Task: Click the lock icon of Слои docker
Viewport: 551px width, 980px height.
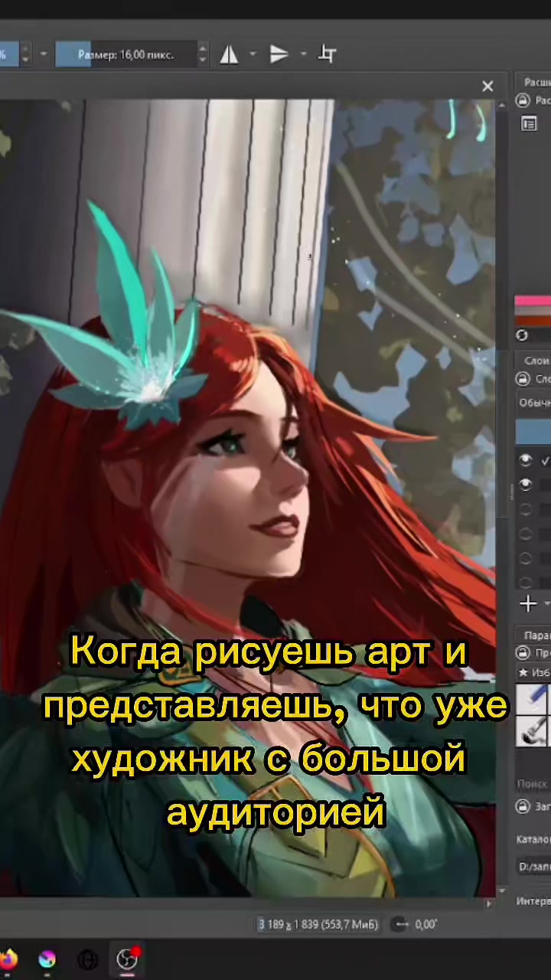Action: 523,379
